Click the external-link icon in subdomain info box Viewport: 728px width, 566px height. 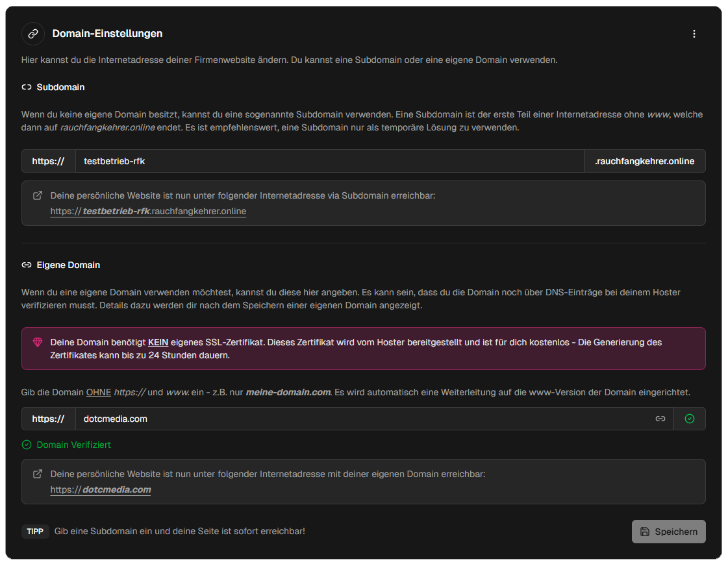(38, 195)
